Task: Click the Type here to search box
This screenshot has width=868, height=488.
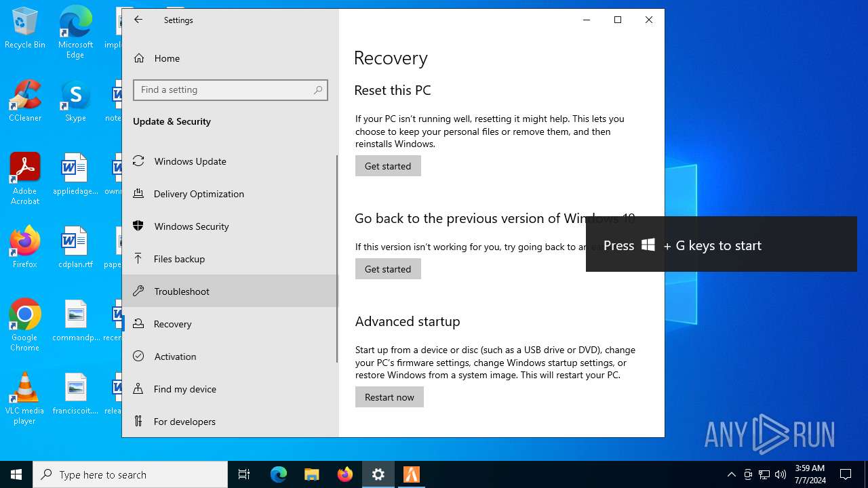Action: 130,474
